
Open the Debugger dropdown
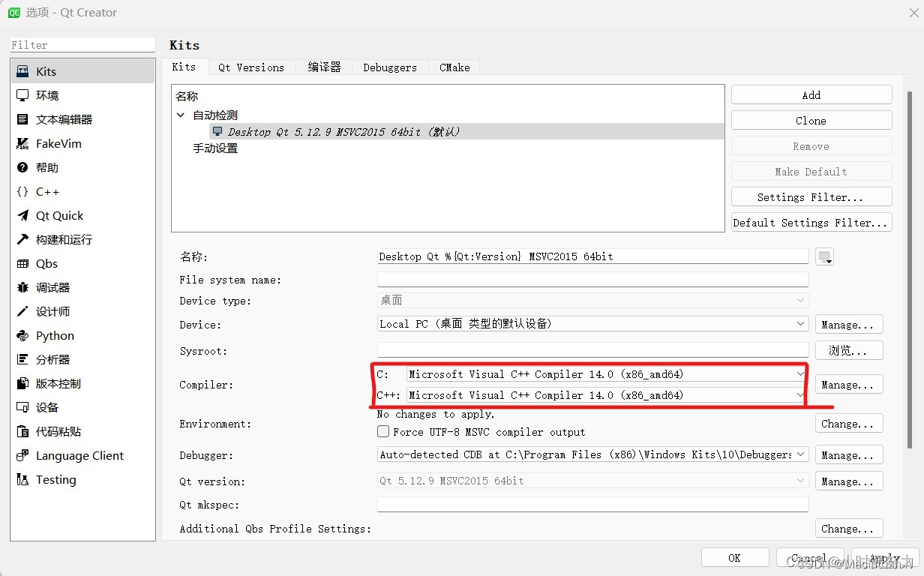[x=593, y=454]
